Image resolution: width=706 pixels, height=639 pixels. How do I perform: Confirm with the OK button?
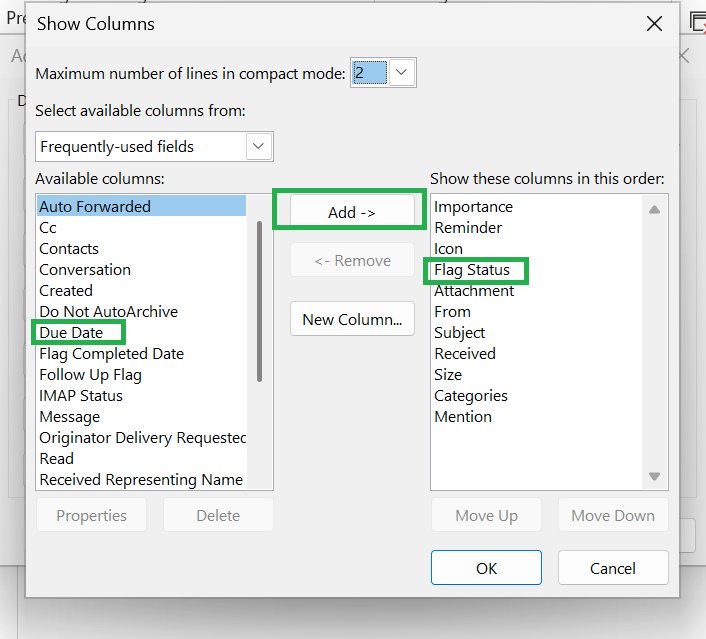486,568
